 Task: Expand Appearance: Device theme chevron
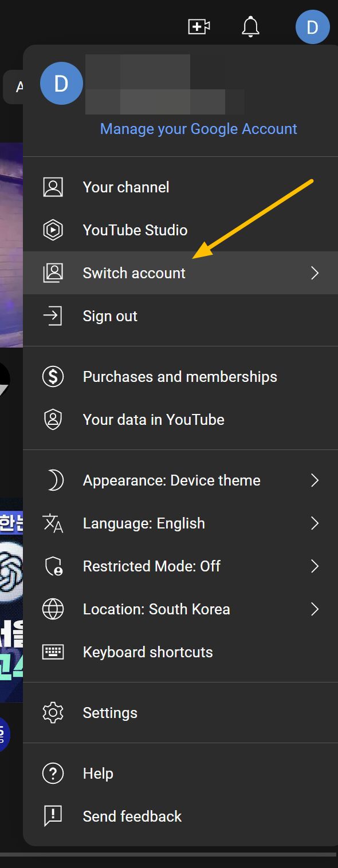pyautogui.click(x=314, y=480)
